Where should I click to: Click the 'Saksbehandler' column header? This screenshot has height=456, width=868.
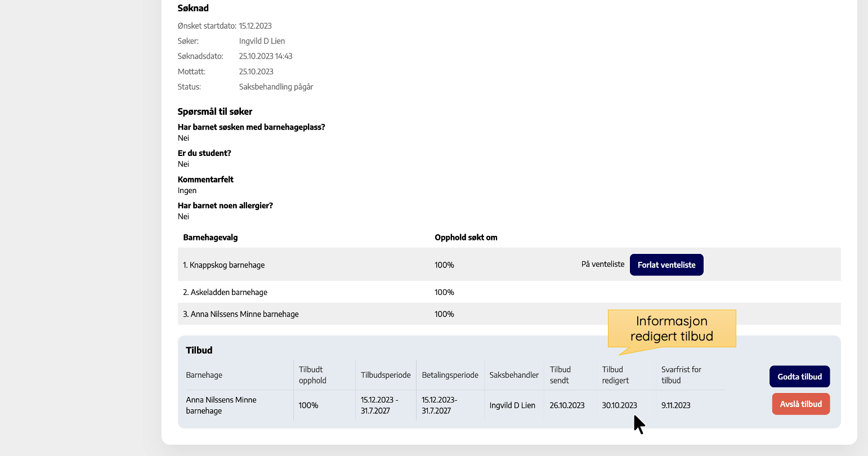(514, 375)
